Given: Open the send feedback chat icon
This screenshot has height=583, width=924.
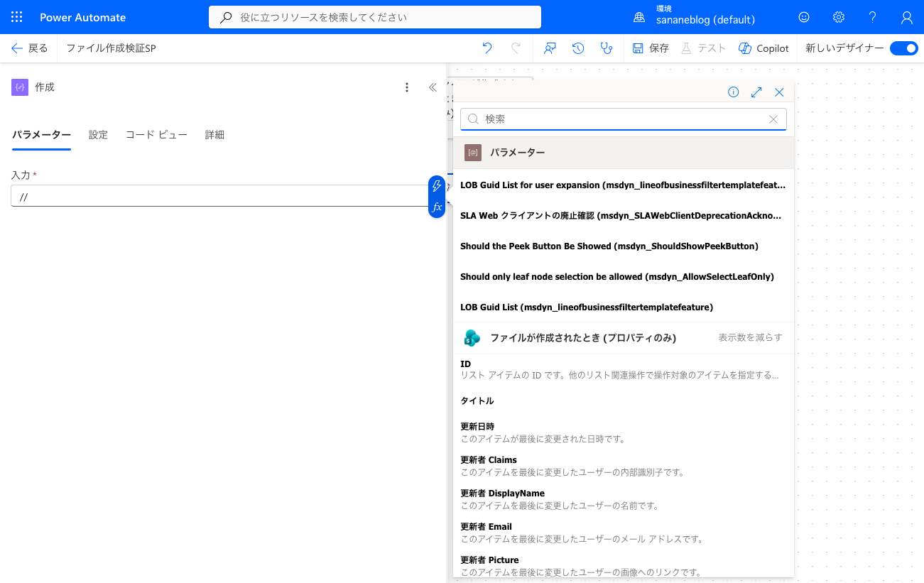Looking at the screenshot, I should pos(550,48).
